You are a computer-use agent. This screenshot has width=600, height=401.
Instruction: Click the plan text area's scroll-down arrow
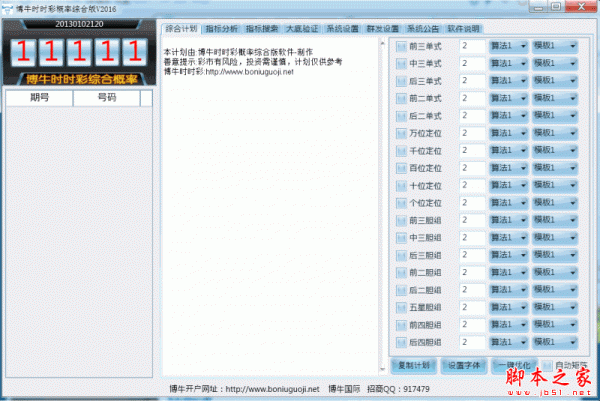point(382,369)
